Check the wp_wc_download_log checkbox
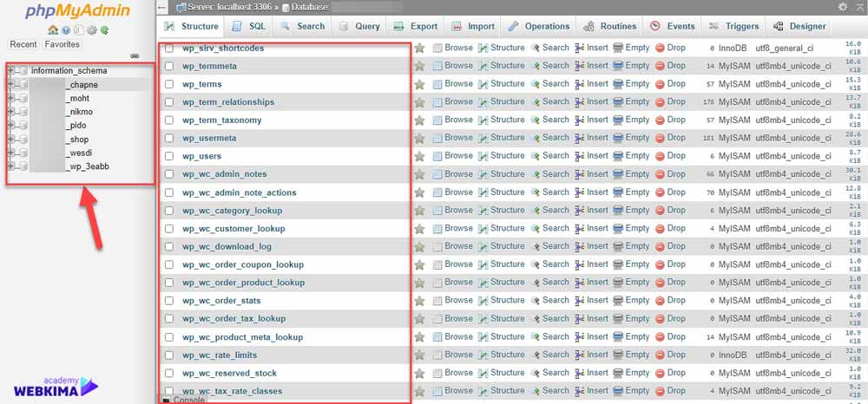The image size is (868, 404). click(169, 246)
